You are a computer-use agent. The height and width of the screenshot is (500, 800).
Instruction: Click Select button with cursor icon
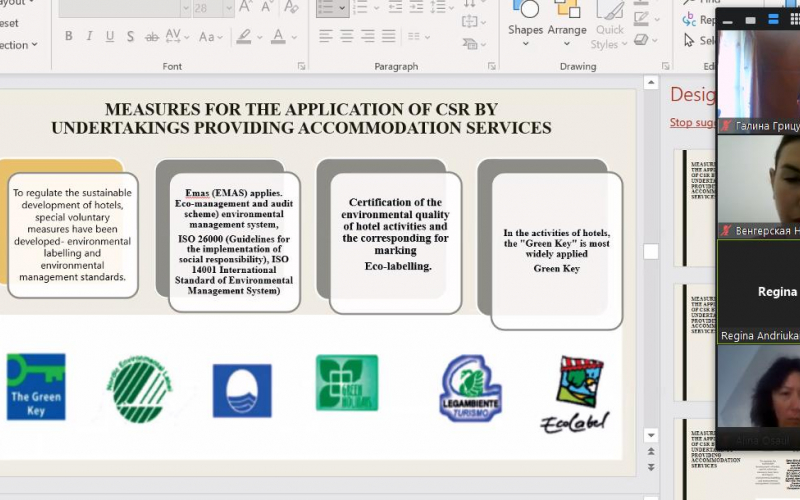[x=699, y=40]
